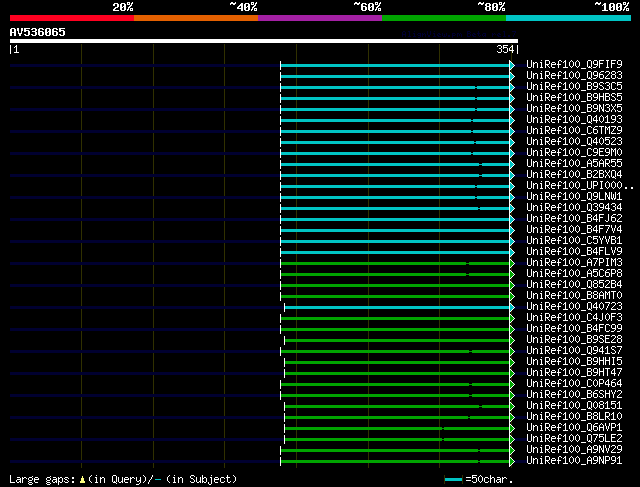
Task: Click the orange ~40% identity color segment
Action: click(196, 18)
